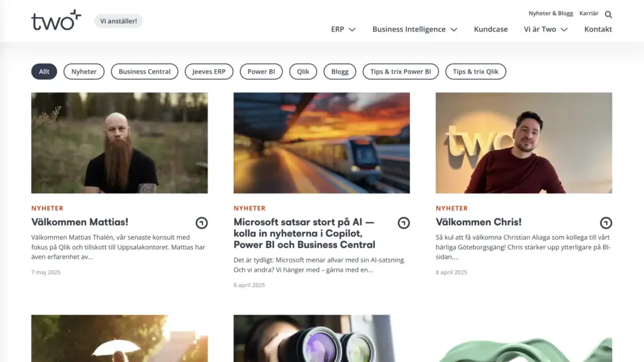Image resolution: width=644 pixels, height=362 pixels.
Task: Open Nyheter & Blogg top link
Action: point(550,13)
